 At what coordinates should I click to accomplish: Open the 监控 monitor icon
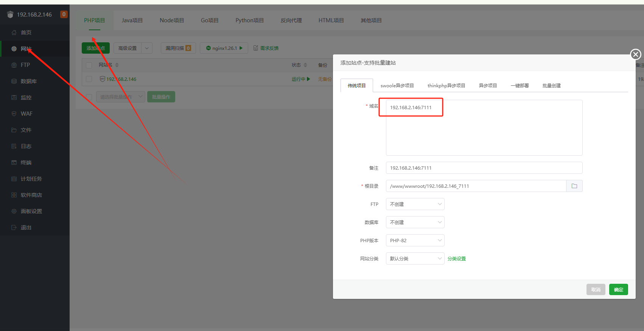click(14, 97)
